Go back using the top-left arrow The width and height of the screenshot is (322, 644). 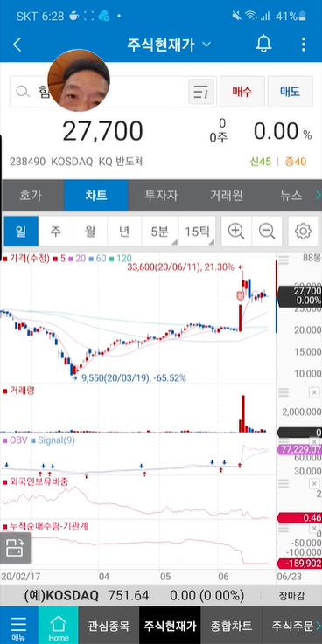[17, 45]
